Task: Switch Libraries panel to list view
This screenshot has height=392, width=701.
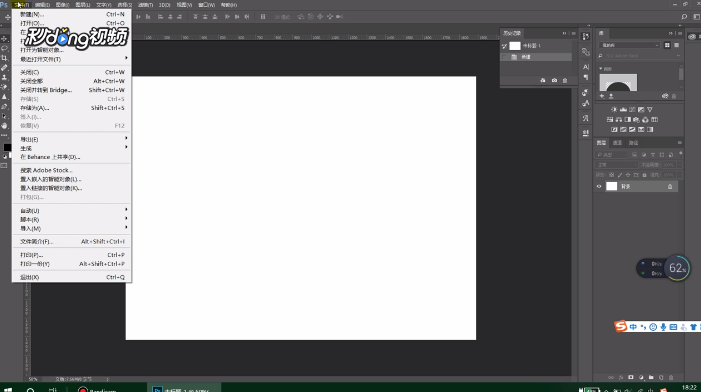Action: pos(676,45)
